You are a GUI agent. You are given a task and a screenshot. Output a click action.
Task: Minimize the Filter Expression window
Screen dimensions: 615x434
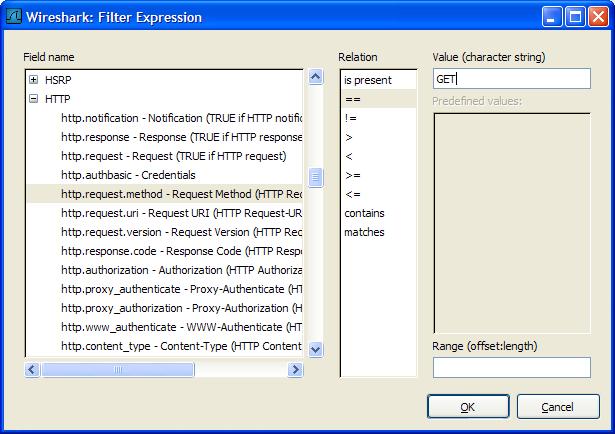tap(551, 17)
